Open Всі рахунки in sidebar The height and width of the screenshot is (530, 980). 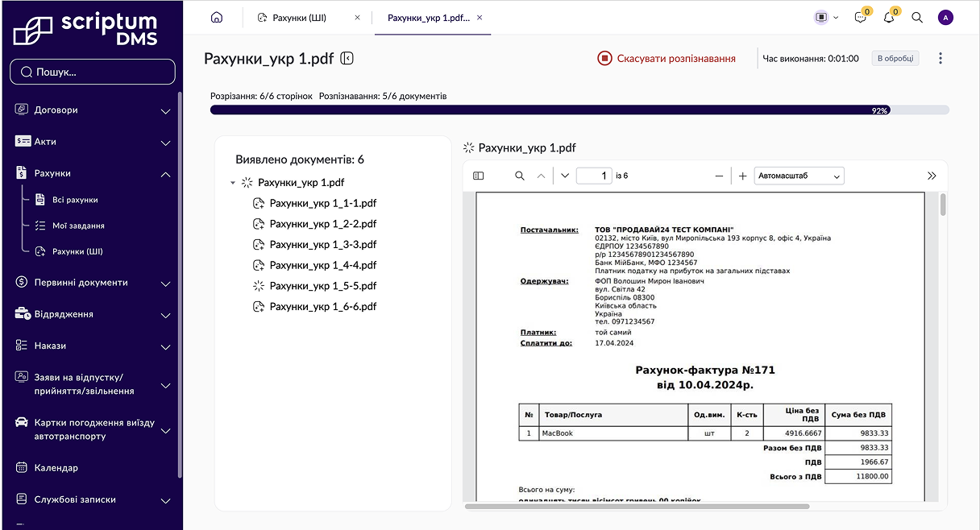coord(75,200)
